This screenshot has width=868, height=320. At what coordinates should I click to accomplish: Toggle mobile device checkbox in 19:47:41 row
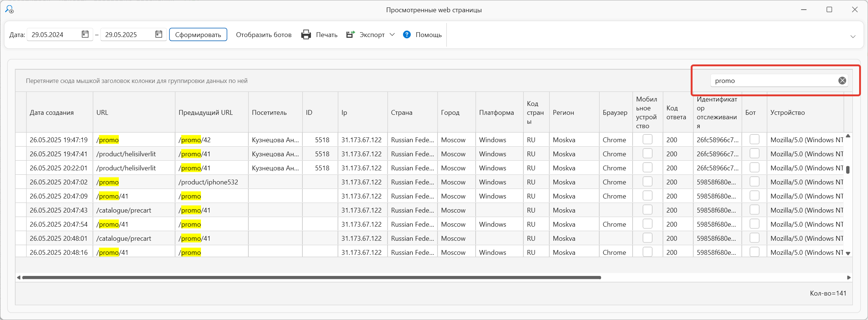[647, 153]
